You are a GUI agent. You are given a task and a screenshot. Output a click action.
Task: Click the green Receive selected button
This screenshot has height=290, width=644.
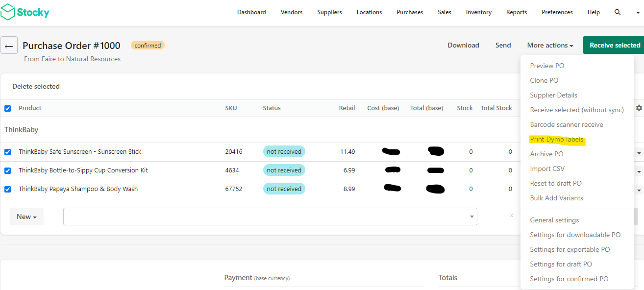click(614, 45)
